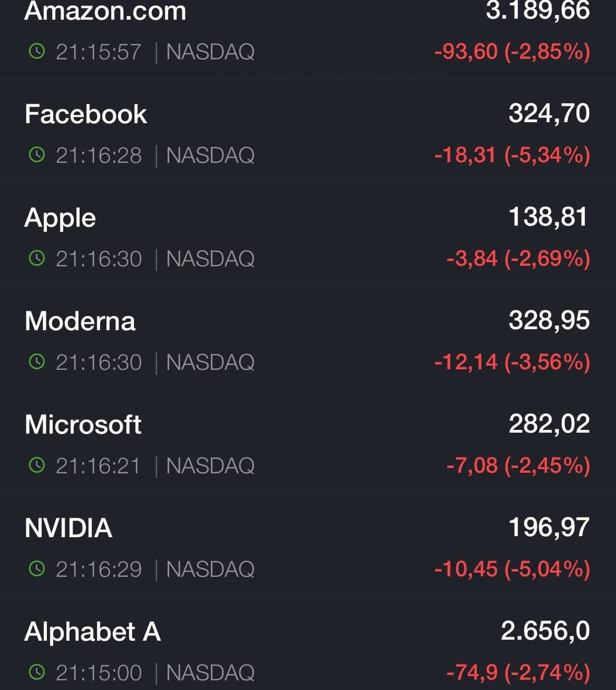The height and width of the screenshot is (690, 616).
Task: Click the clock icon under Microsoft
Action: click(x=37, y=466)
